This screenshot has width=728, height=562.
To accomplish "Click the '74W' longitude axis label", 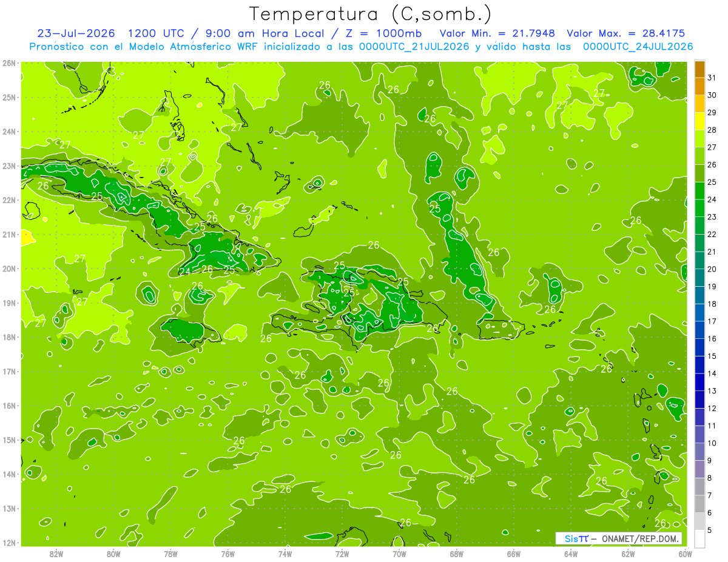I will pos(285,554).
